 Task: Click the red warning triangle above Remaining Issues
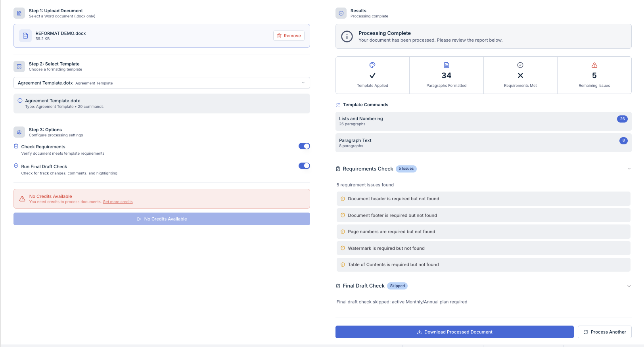(x=594, y=65)
